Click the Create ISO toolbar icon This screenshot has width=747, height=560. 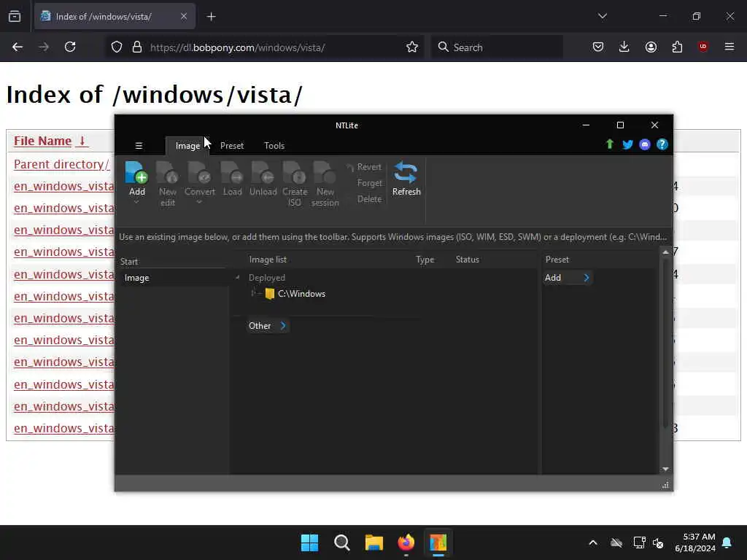(295, 172)
